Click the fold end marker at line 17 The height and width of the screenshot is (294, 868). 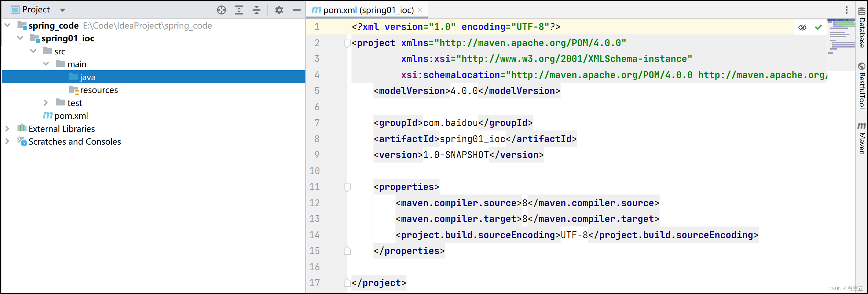coord(347,283)
